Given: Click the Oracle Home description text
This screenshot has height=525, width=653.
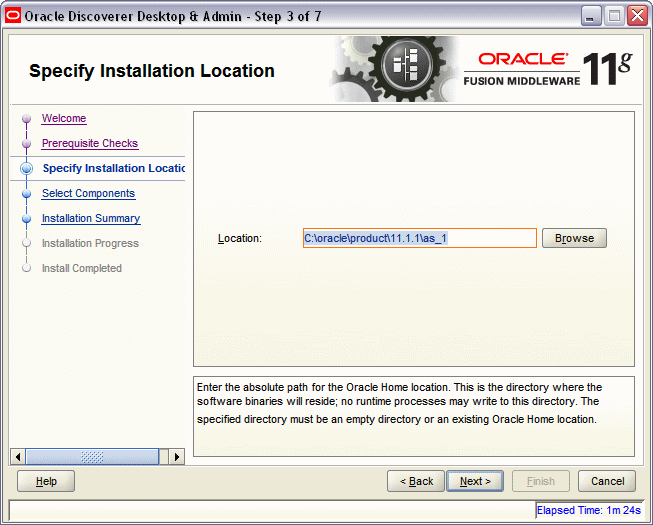Looking at the screenshot, I should click(x=399, y=403).
